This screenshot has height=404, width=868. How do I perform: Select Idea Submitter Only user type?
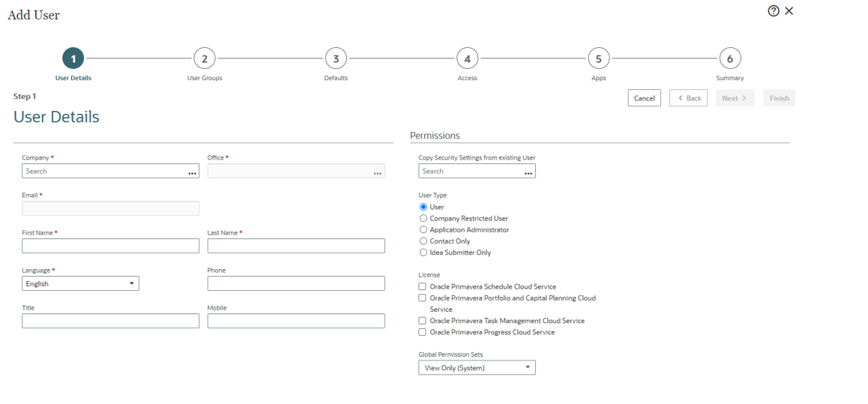coord(424,253)
